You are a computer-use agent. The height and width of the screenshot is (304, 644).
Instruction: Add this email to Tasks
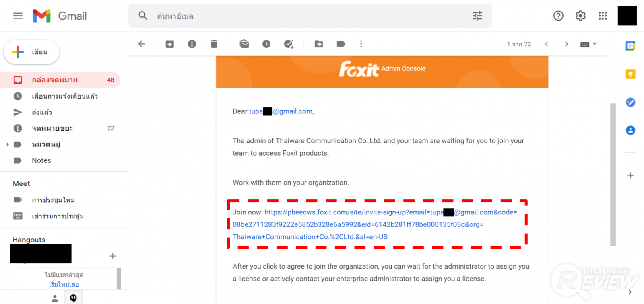coord(289,44)
